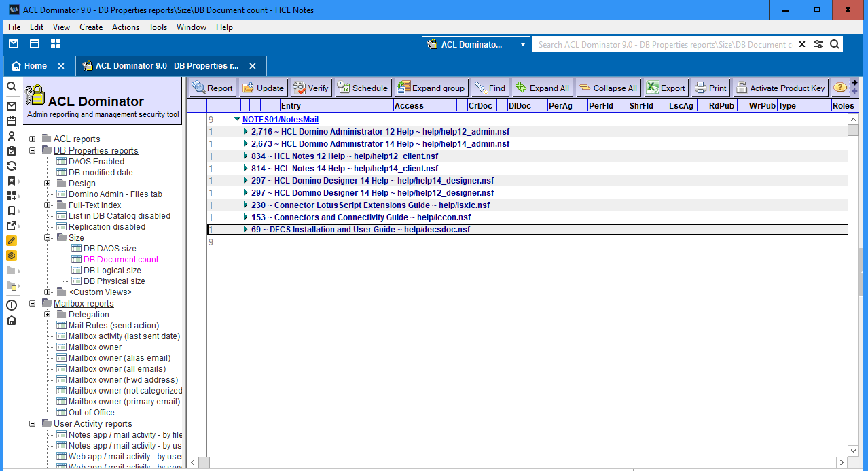Open the Actions menu
Image resolution: width=868 pixels, height=471 pixels.
point(125,27)
